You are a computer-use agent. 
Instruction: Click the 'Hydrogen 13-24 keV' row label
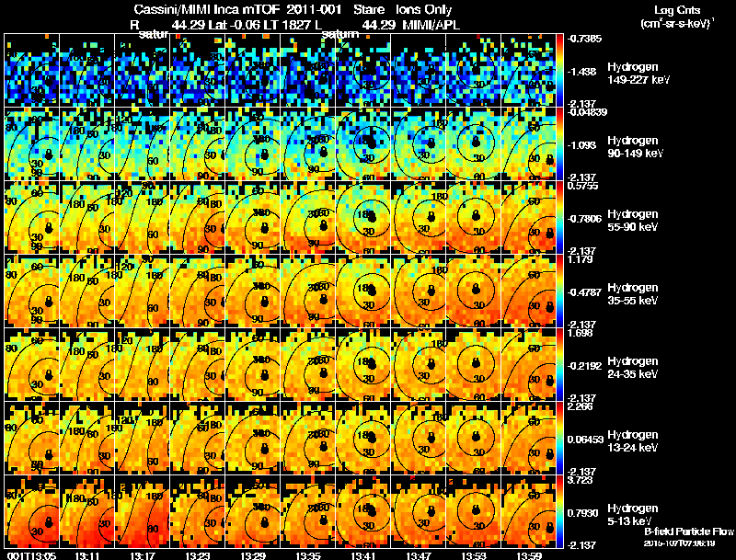coord(633,441)
